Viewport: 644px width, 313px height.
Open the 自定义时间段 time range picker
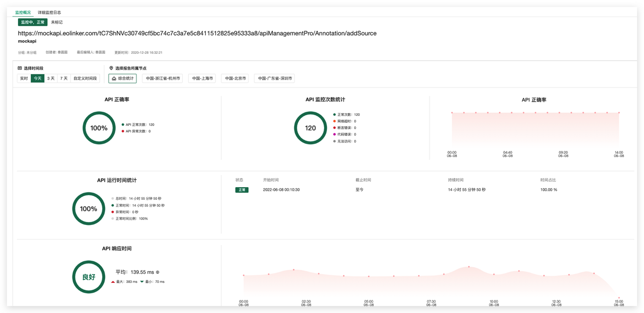pyautogui.click(x=85, y=79)
